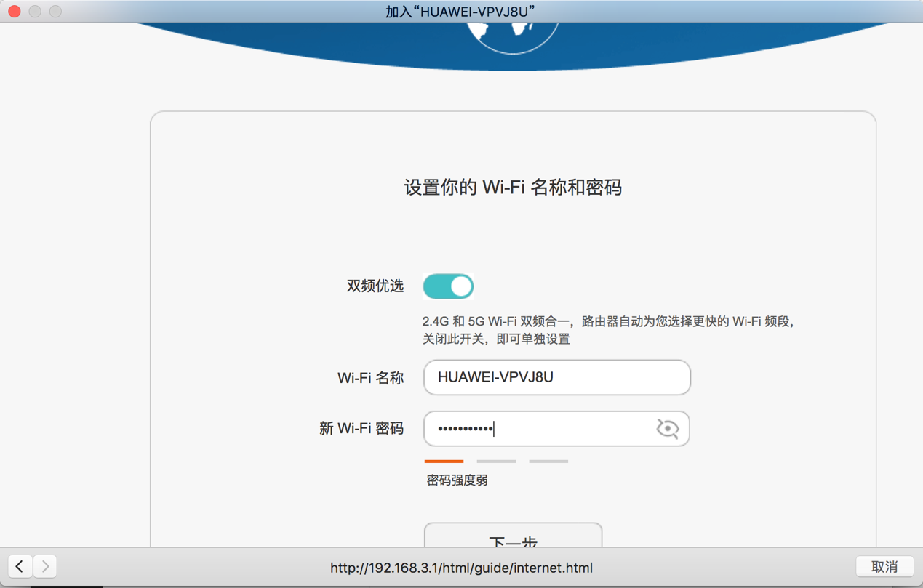923x588 pixels.
Task: Go back with the left arrow button
Action: coord(20,566)
